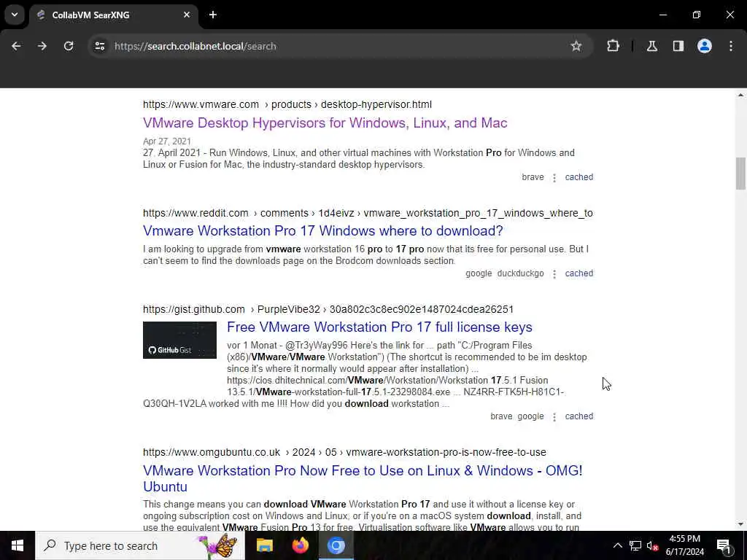Click the 'duckduckgo' engine label
747x560 pixels.
[520, 273]
